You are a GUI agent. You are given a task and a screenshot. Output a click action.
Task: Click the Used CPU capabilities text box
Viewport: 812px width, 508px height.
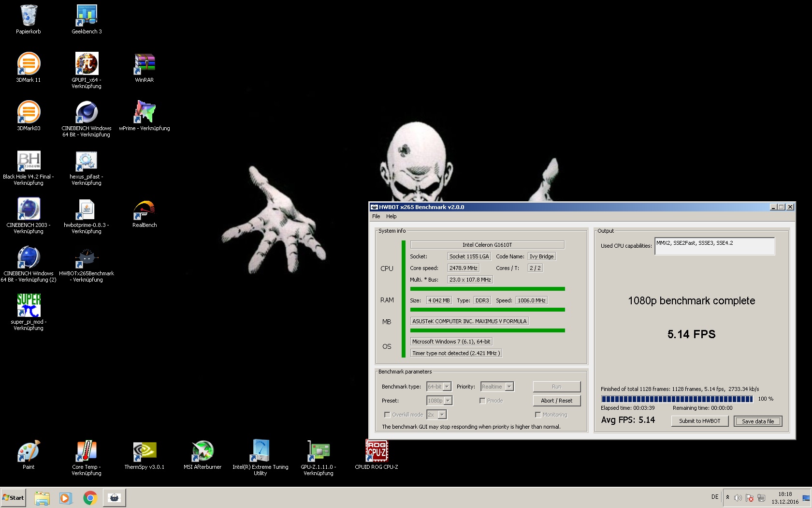[714, 246]
